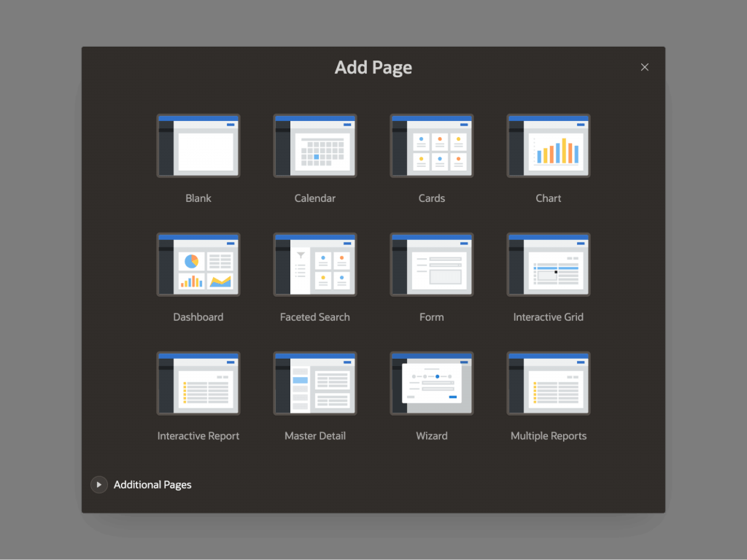This screenshot has width=747, height=560.
Task: Select the Multiple Reports page icon
Action: click(x=549, y=384)
